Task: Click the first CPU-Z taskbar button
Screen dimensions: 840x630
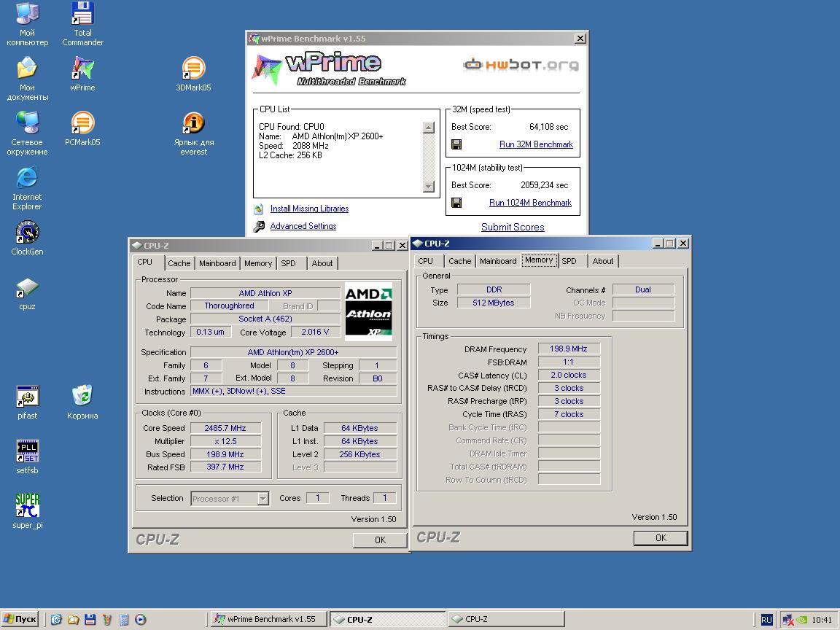Action: point(387,619)
